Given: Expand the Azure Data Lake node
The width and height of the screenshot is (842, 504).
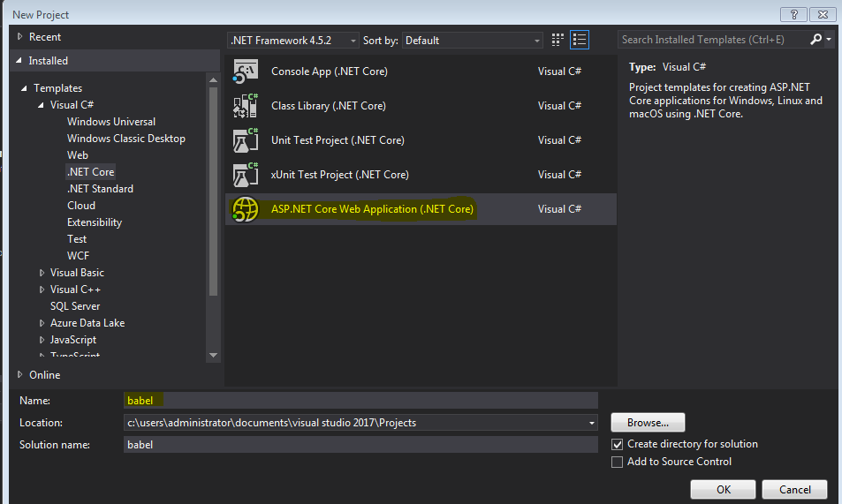Looking at the screenshot, I should click(42, 323).
